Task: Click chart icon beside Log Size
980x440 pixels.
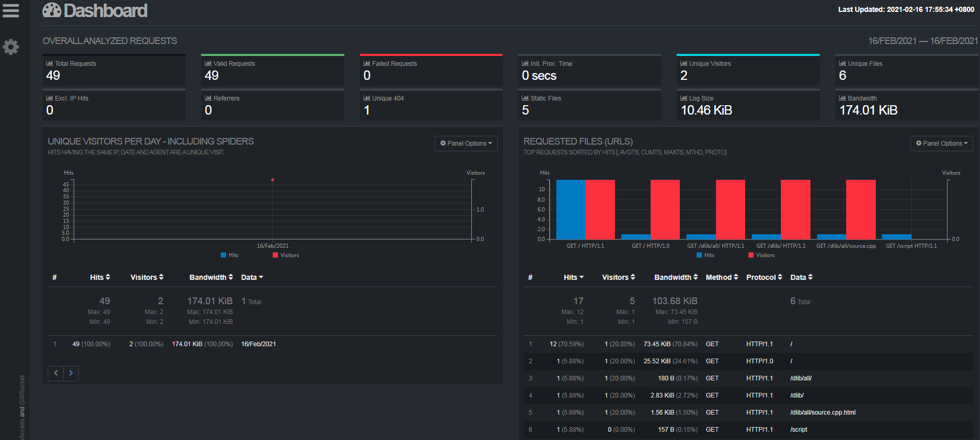Action: click(x=683, y=98)
